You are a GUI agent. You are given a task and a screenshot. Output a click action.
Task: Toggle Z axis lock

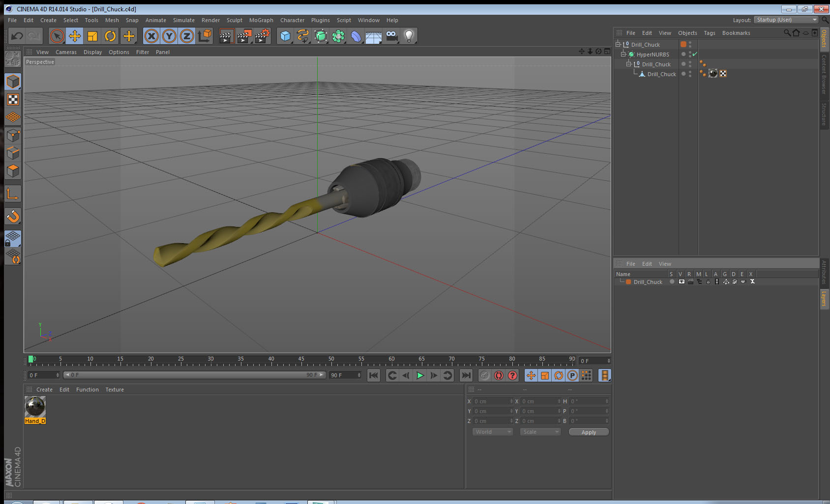click(187, 36)
